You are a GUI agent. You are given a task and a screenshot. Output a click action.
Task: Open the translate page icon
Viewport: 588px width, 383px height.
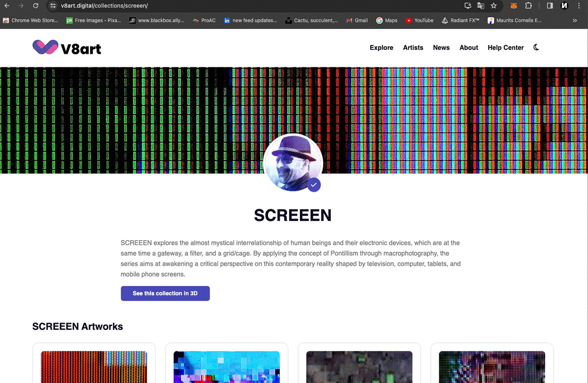point(481,6)
